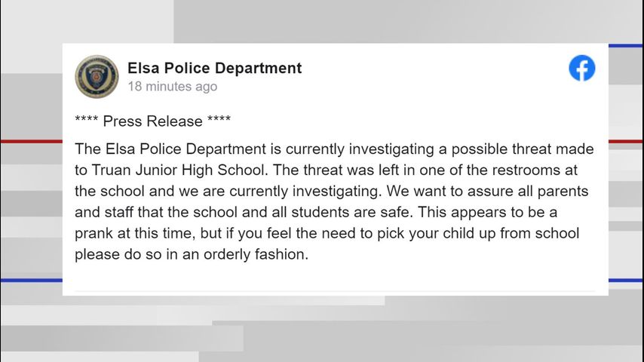Click the blue stripe at the lower right

pyautogui.click(x=625, y=281)
